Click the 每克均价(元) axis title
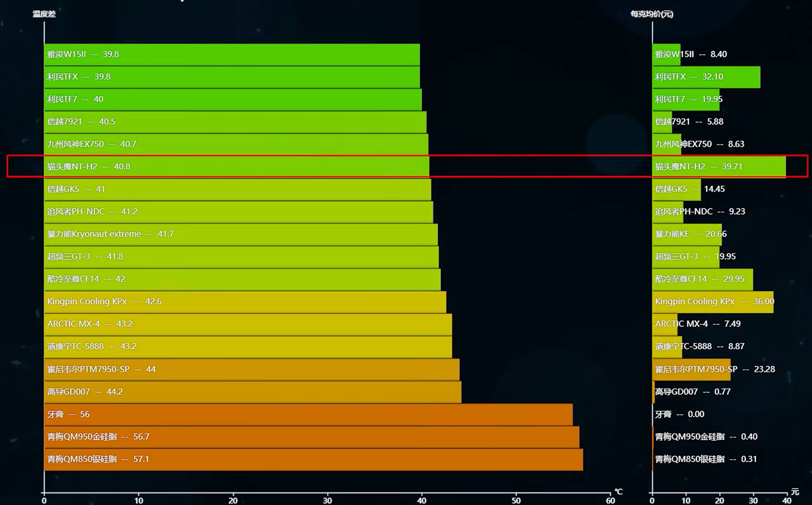Image resolution: width=812 pixels, height=505 pixels. [x=652, y=14]
